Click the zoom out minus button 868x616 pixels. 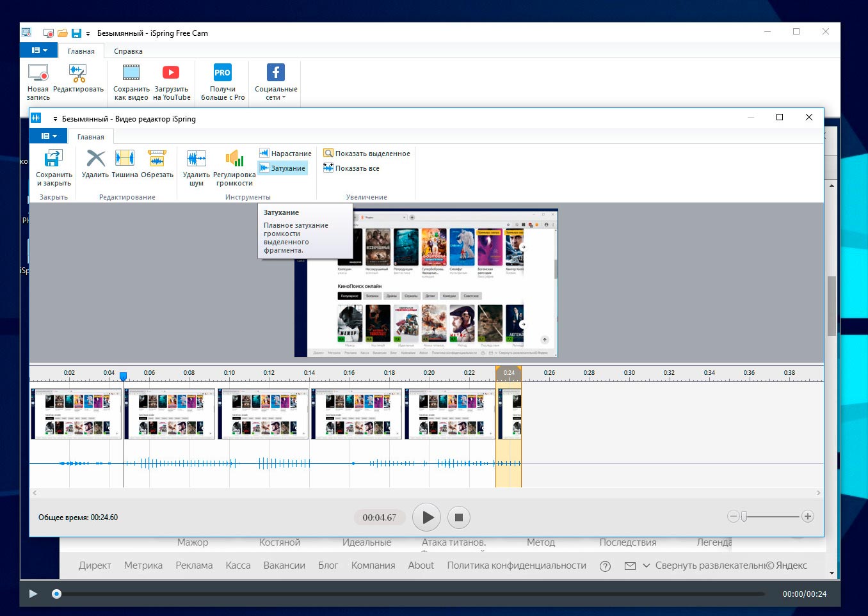(x=734, y=516)
